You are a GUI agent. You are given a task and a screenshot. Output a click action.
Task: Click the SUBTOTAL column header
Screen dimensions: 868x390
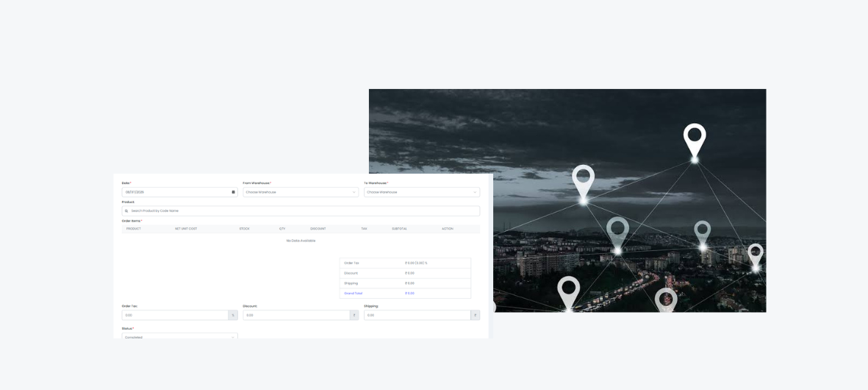point(399,229)
